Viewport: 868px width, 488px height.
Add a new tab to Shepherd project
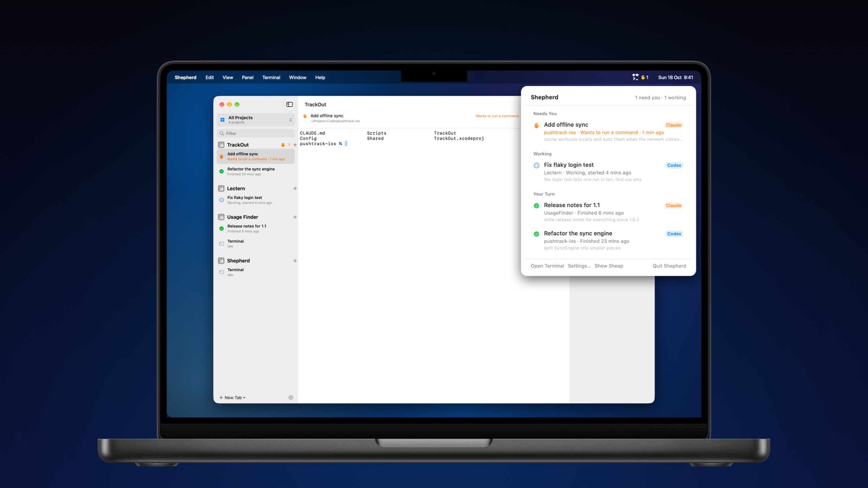click(x=295, y=261)
